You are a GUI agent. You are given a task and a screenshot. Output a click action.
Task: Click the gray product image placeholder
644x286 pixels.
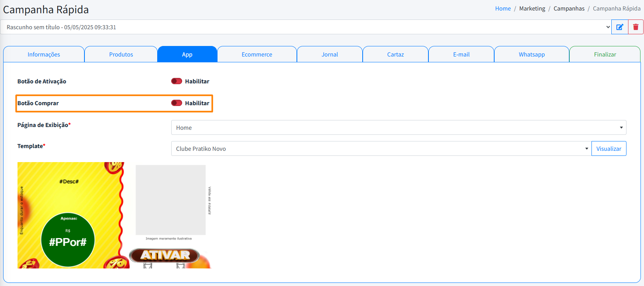click(170, 199)
